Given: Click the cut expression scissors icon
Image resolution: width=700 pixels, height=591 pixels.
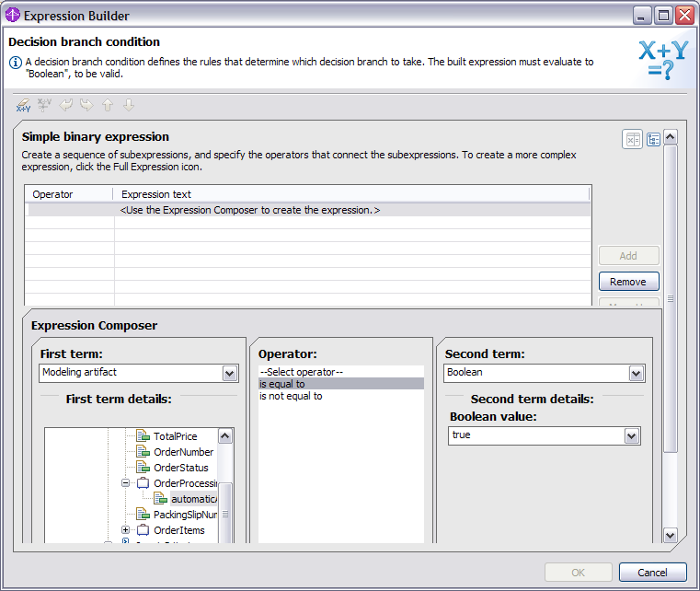Looking at the screenshot, I should click(44, 105).
